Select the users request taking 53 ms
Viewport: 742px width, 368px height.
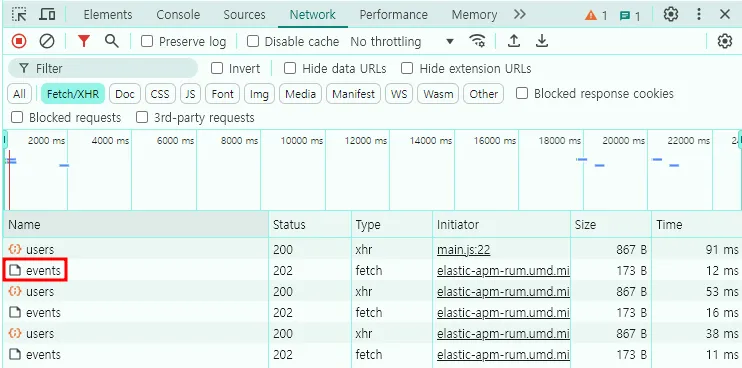[x=372, y=291]
